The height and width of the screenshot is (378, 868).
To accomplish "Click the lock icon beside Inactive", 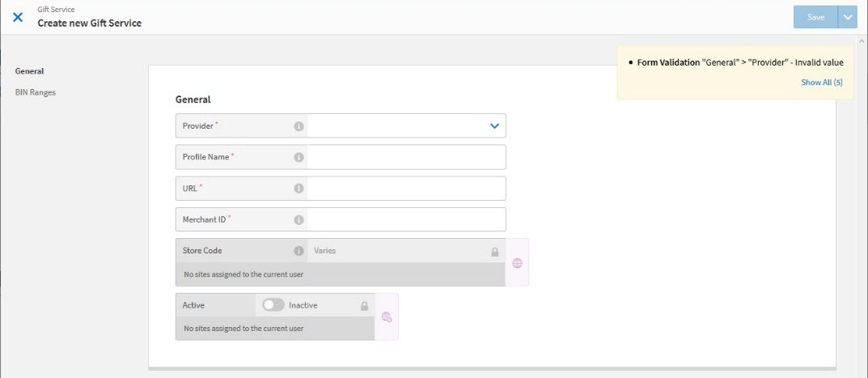I will 364,306.
